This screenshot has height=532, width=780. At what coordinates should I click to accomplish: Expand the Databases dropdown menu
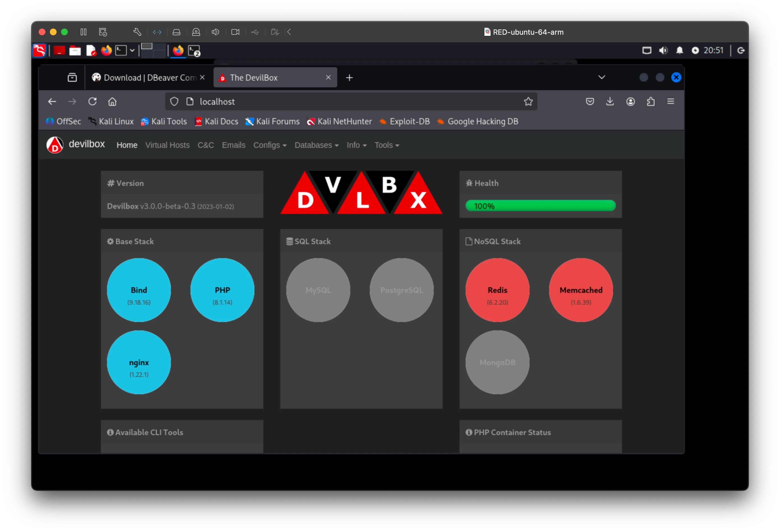[x=316, y=145]
